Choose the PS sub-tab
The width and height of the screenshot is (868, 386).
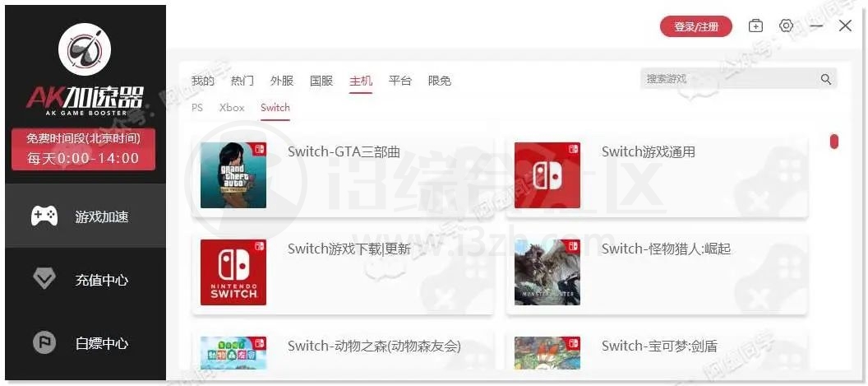[x=197, y=108]
